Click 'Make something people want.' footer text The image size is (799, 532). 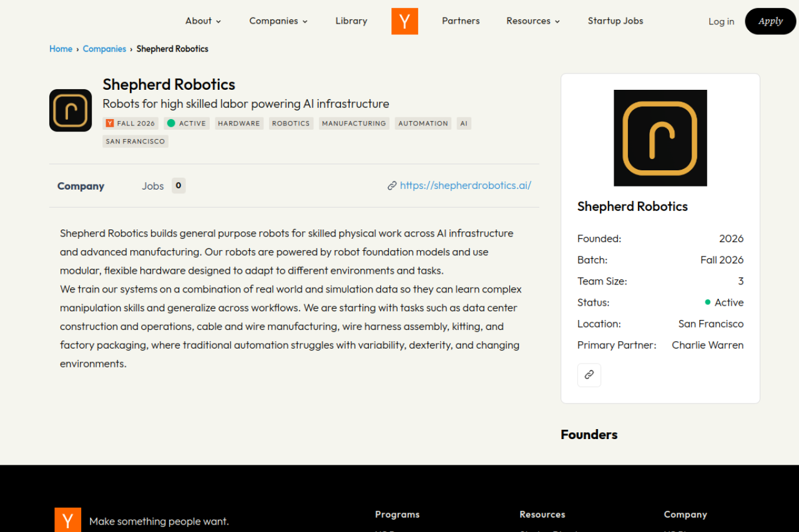tap(159, 521)
